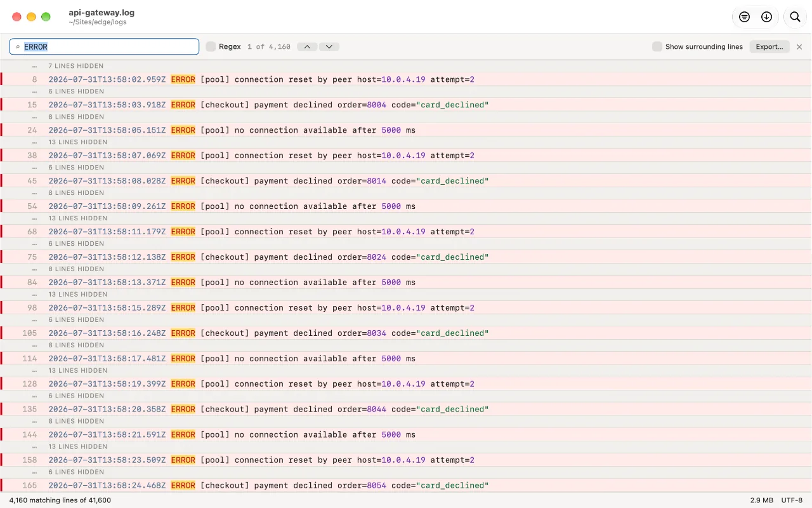This screenshot has height=508, width=812.
Task: Expand the 7 LINES HIDDEN row
Action: pos(406,66)
